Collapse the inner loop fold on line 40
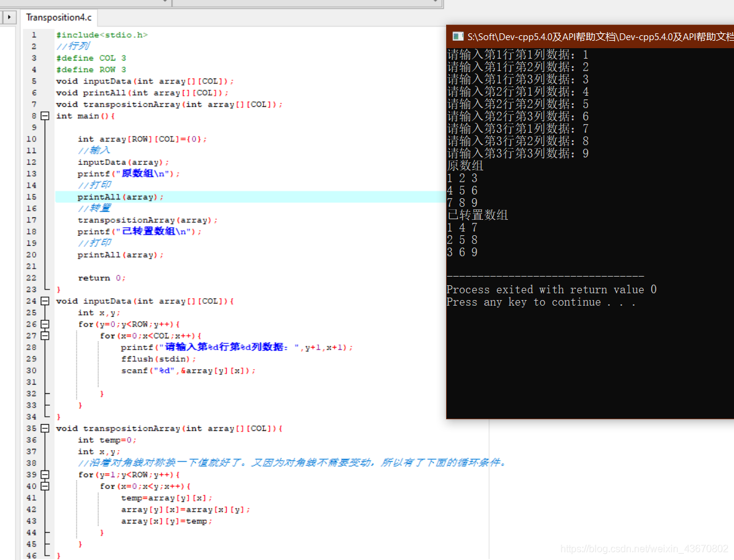The width and height of the screenshot is (734, 560). click(x=45, y=486)
